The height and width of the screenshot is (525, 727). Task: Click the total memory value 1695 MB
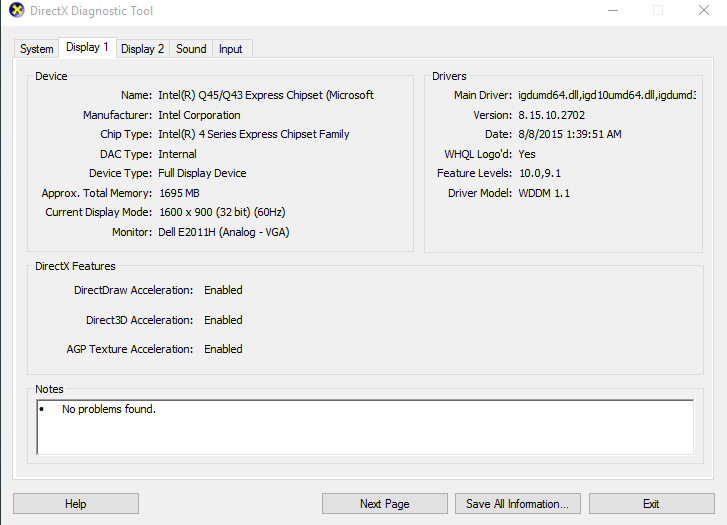tap(179, 193)
